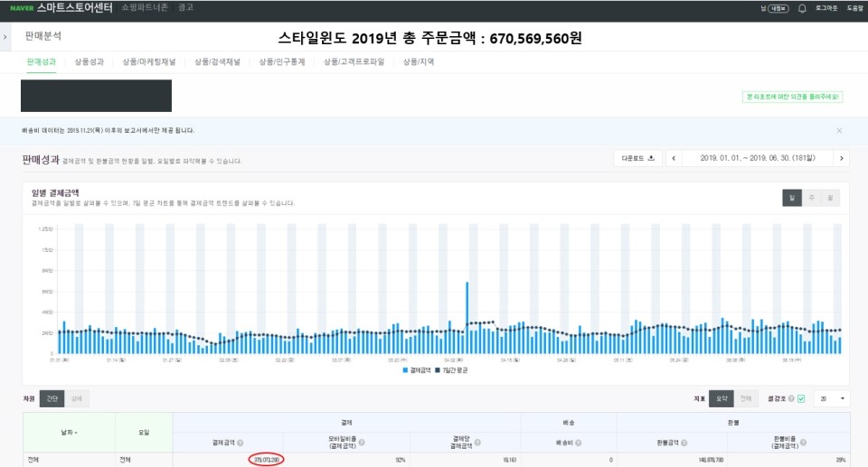Click the help icon beside 셀강조
The width and height of the screenshot is (868, 467).
point(791,398)
